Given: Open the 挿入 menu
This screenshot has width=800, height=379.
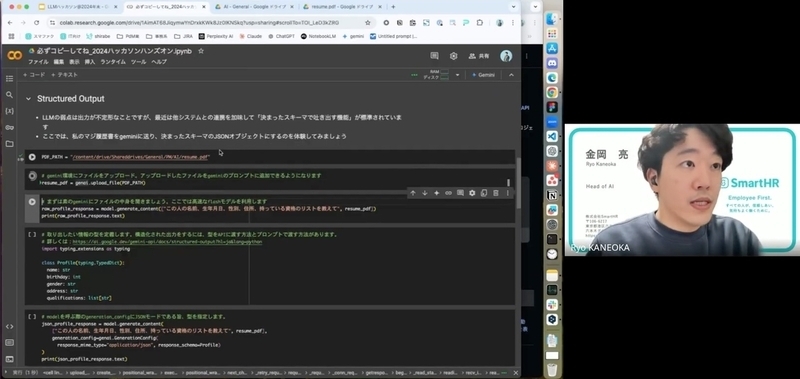Looking at the screenshot, I should click(x=90, y=62).
